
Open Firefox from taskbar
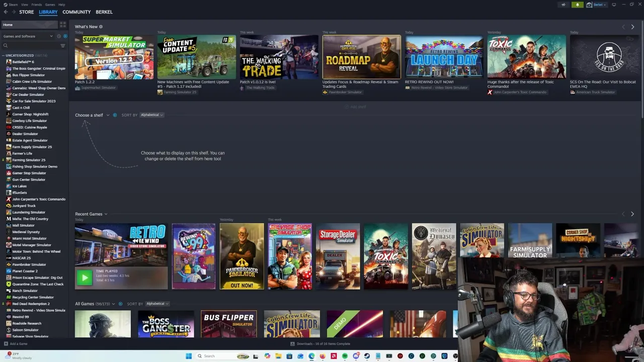tap(323, 356)
